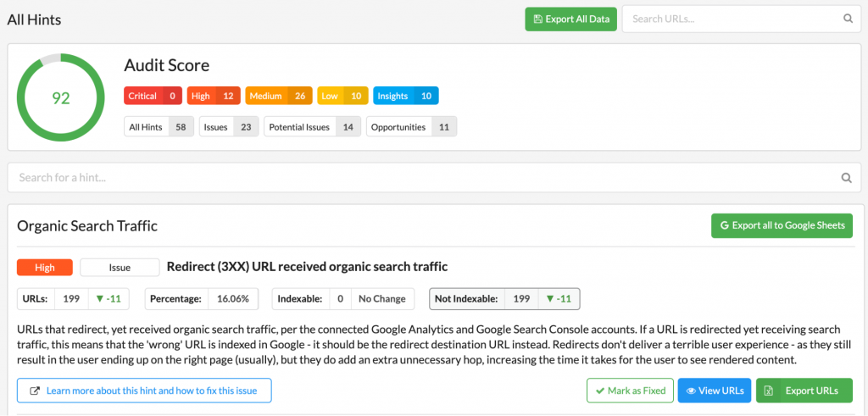Viewport: 868px width, 416px height.
Task: Open Learn more about this hint link
Action: pos(144,391)
